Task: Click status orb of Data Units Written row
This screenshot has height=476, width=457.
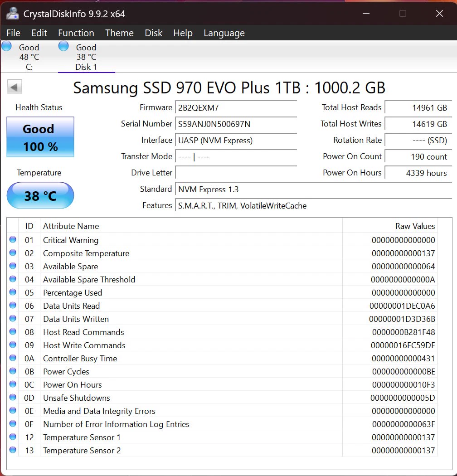Action: pyautogui.click(x=13, y=318)
